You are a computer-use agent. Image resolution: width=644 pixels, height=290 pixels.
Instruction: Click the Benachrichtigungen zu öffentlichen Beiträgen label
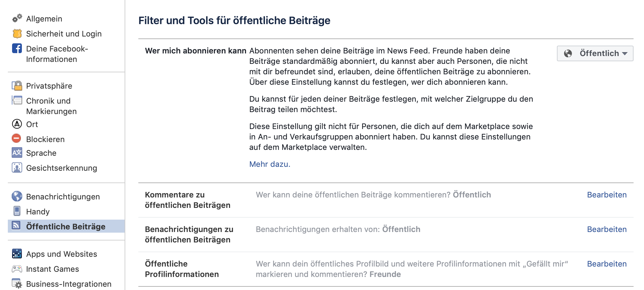(x=189, y=235)
